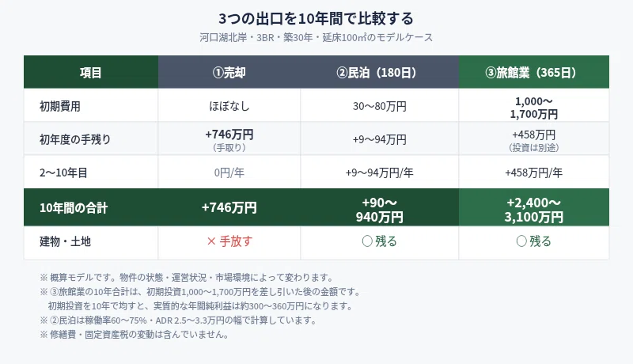The height and width of the screenshot is (364, 633).
Task: Click ○ 残る under 民泊 column
Action: [x=380, y=241]
